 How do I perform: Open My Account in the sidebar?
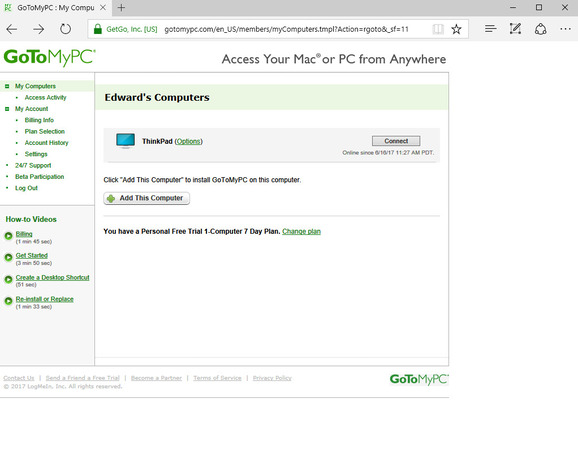pyautogui.click(x=31, y=109)
